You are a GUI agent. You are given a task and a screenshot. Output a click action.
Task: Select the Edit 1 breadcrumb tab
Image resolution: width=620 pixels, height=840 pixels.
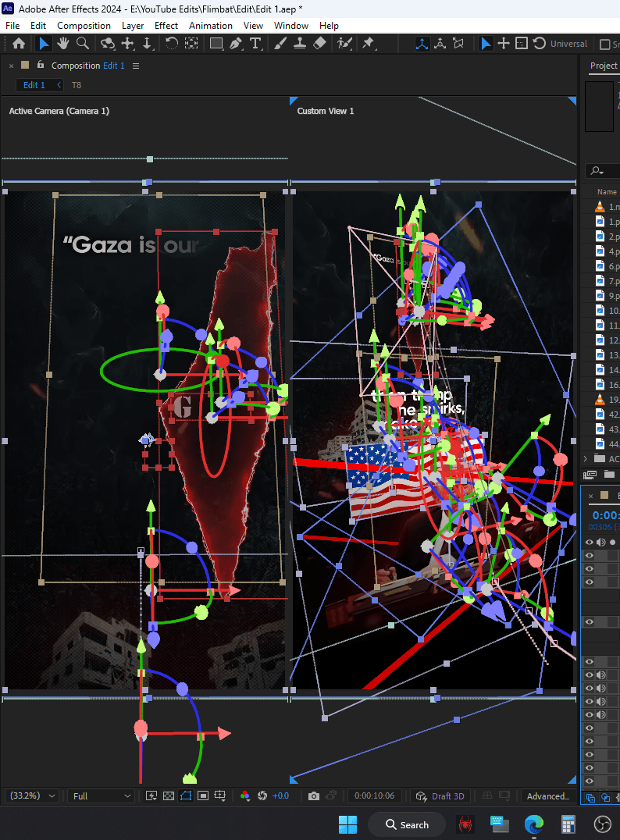point(34,85)
